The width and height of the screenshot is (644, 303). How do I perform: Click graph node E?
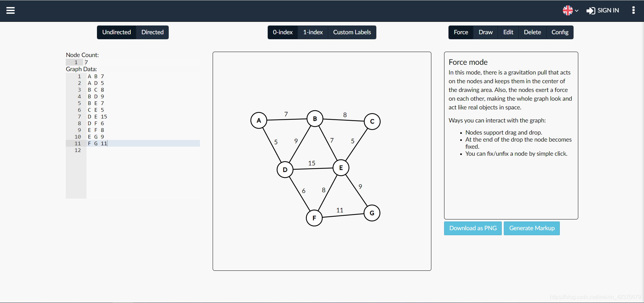tap(341, 167)
